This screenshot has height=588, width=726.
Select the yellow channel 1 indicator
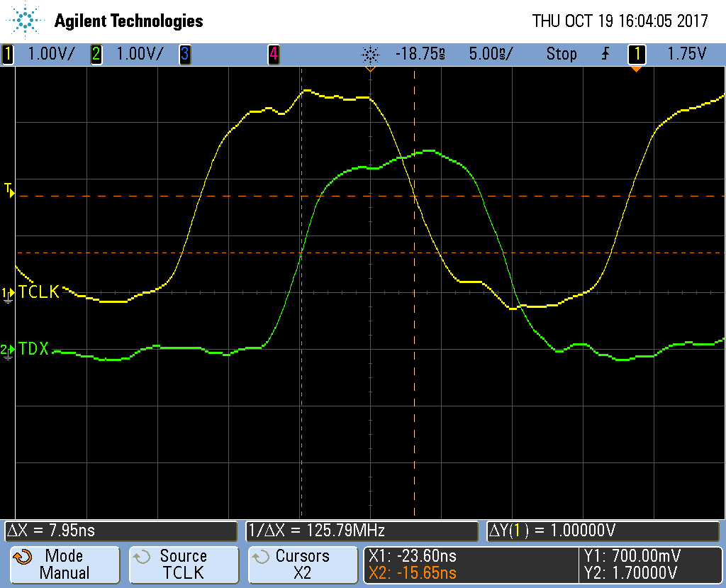[8, 54]
